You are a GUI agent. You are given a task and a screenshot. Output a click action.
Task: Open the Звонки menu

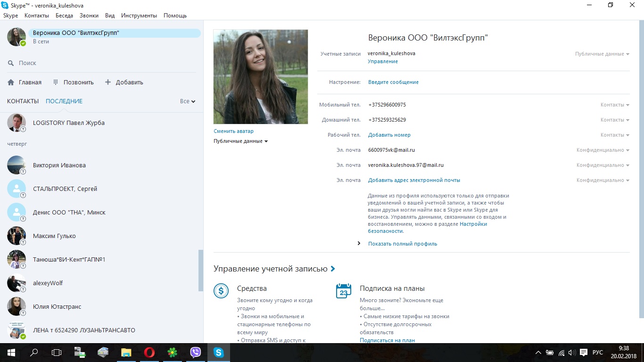point(89,15)
